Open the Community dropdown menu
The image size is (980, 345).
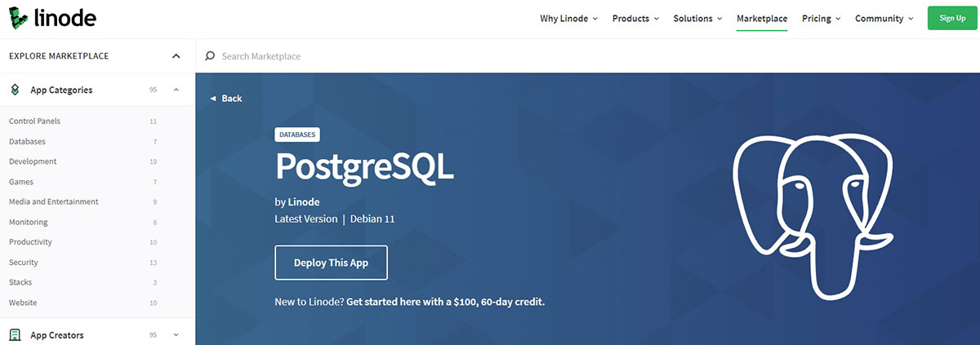[884, 19]
